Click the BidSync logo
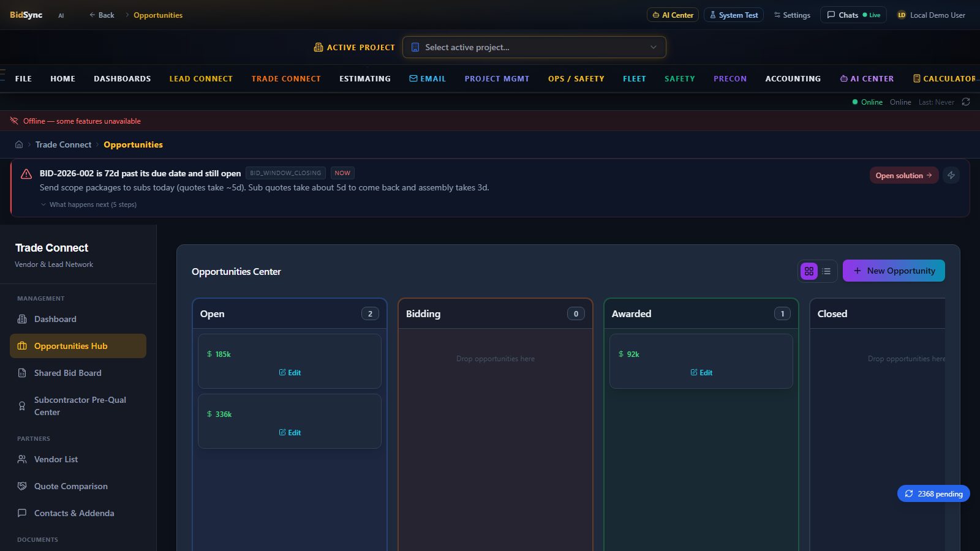Screen dimensions: 980x551 [26, 15]
